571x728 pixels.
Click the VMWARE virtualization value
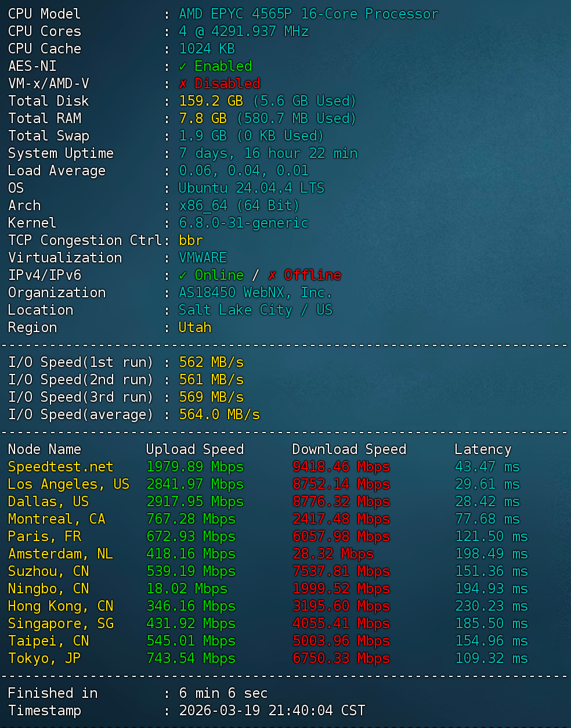pyautogui.click(x=203, y=258)
